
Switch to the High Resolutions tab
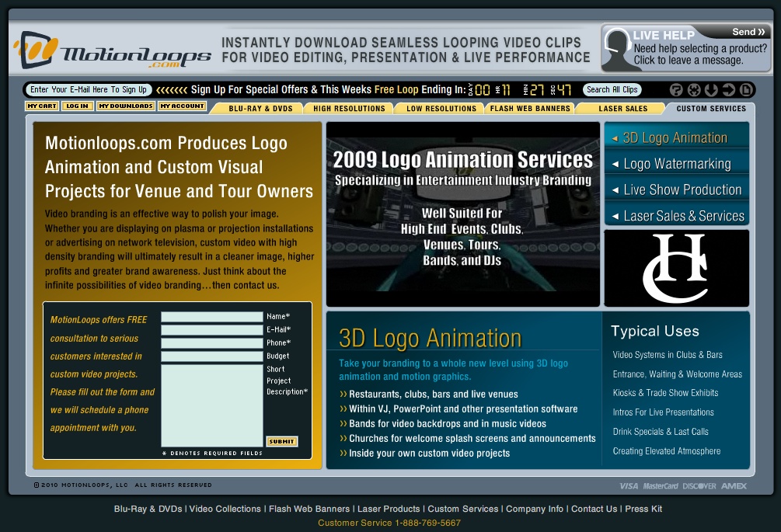pyautogui.click(x=349, y=109)
